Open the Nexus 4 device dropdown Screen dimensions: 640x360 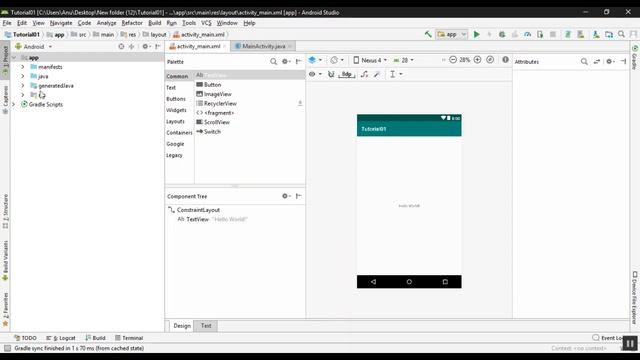pyautogui.click(x=370, y=60)
